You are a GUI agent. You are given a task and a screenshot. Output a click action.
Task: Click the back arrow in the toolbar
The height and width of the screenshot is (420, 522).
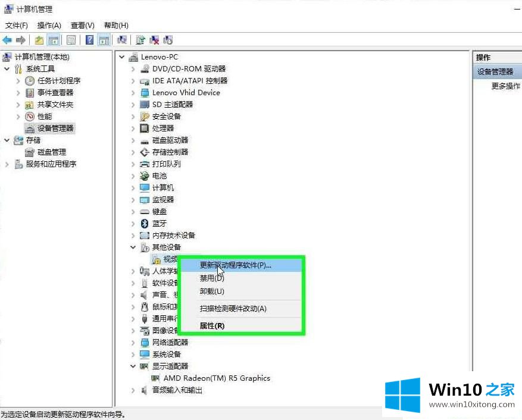(7, 40)
